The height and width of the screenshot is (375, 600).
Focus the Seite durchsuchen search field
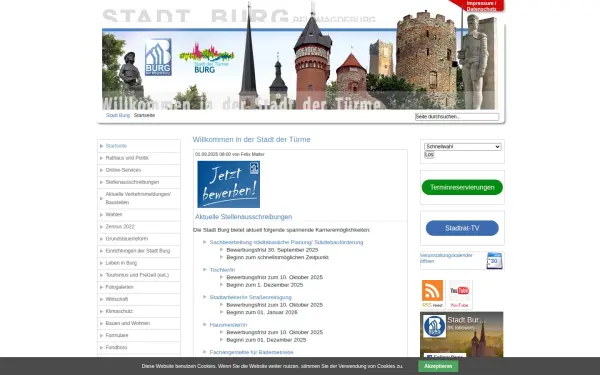pos(457,117)
